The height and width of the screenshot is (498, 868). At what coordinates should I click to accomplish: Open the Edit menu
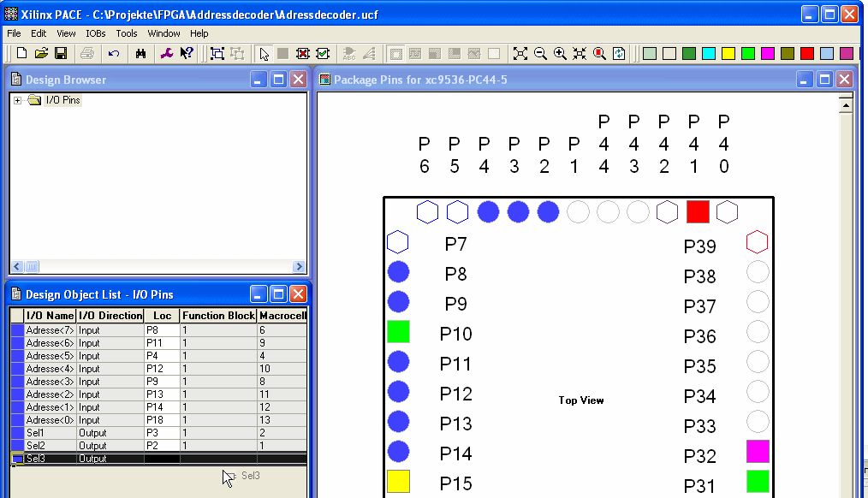pos(39,33)
